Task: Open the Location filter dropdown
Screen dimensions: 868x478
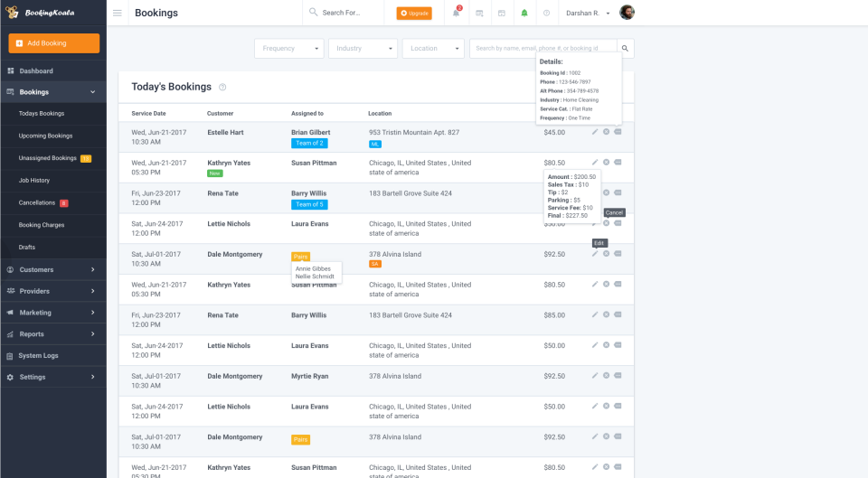Action: [x=433, y=48]
